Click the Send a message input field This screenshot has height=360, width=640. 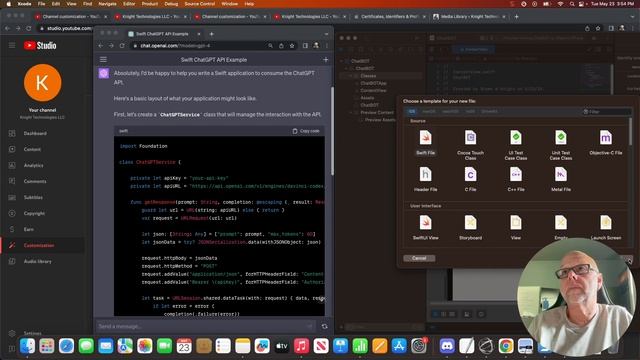pos(204,327)
